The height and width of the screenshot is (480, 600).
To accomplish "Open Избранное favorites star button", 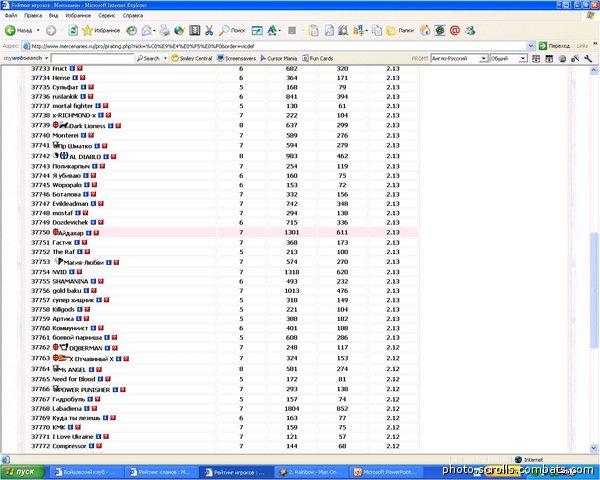I will (x=101, y=30).
